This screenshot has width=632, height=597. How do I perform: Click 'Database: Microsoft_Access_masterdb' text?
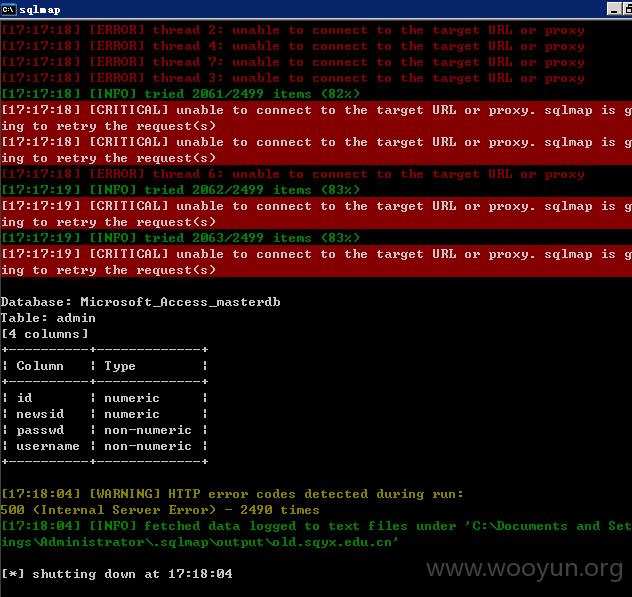[x=141, y=302]
